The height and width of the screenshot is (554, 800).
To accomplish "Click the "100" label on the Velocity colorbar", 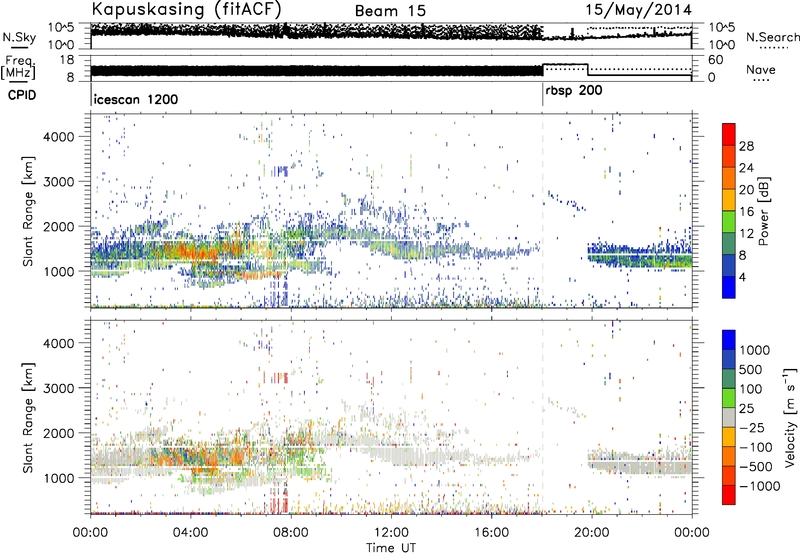I will [x=751, y=389].
